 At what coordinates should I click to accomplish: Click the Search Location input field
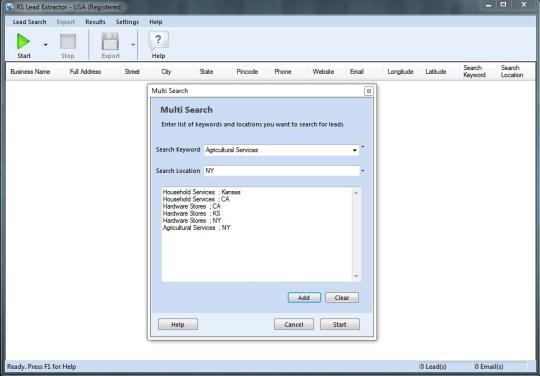282,171
